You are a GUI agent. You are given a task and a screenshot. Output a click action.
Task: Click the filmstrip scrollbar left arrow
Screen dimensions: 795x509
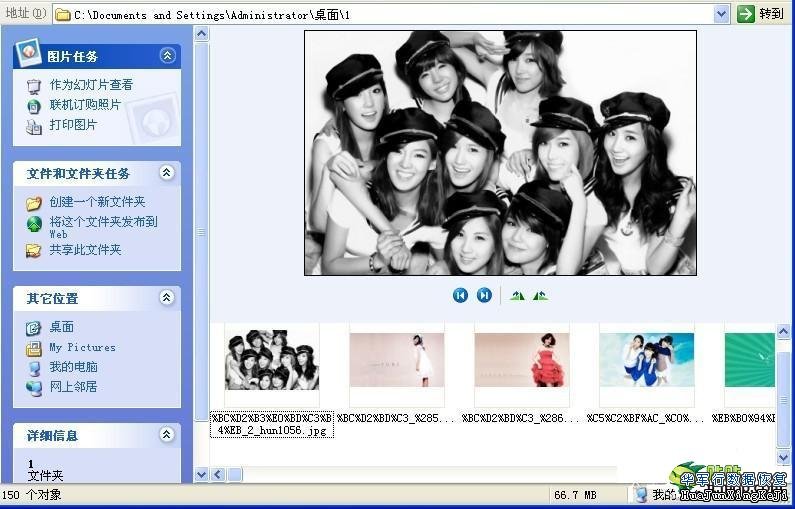[x=218, y=474]
